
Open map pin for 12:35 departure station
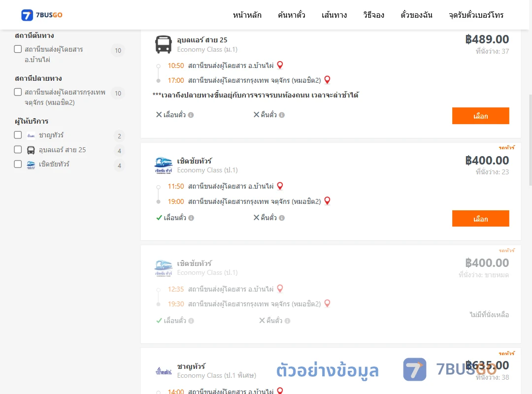(280, 289)
